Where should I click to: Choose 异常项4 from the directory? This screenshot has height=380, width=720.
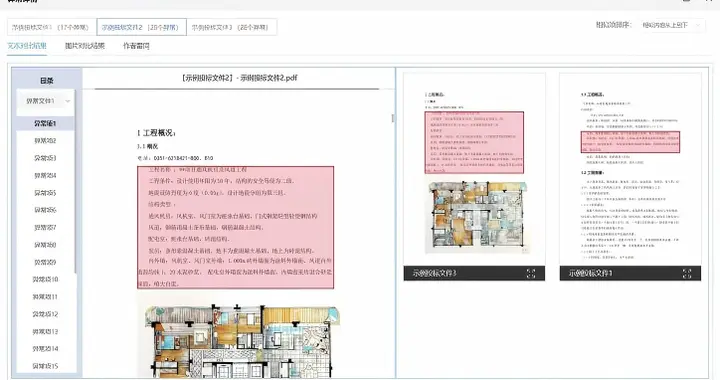[45, 176]
